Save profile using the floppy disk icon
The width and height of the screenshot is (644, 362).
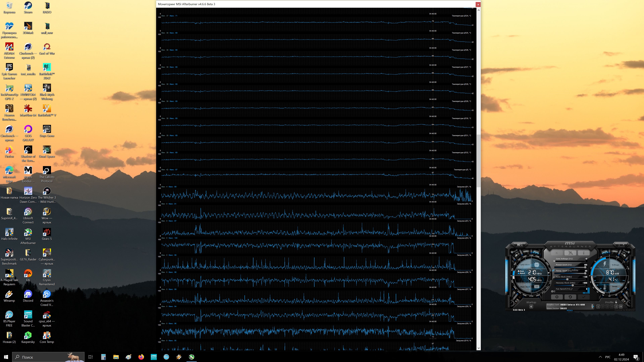coord(621,307)
